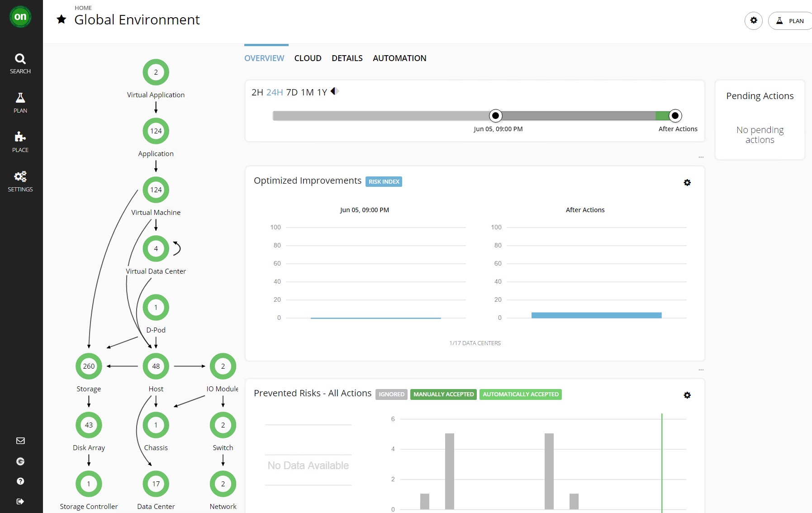
Task: Open the Plan section in the sidebar
Action: [x=20, y=103]
